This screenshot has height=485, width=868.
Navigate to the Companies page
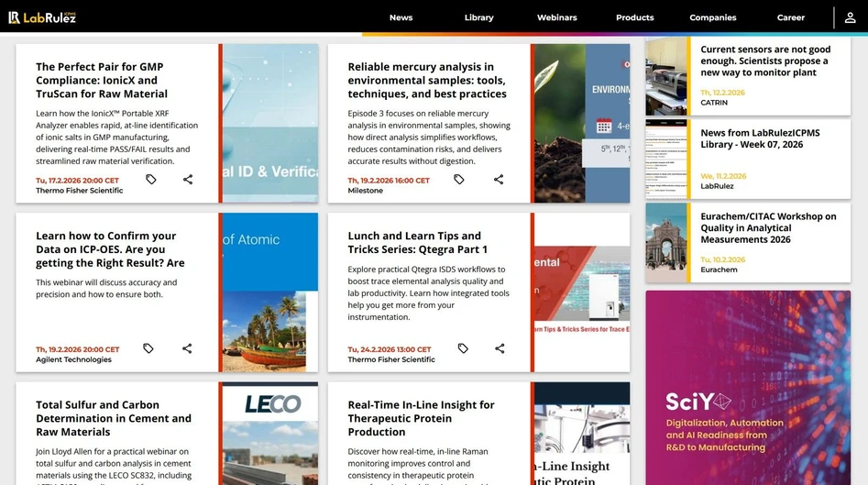pyautogui.click(x=712, y=17)
